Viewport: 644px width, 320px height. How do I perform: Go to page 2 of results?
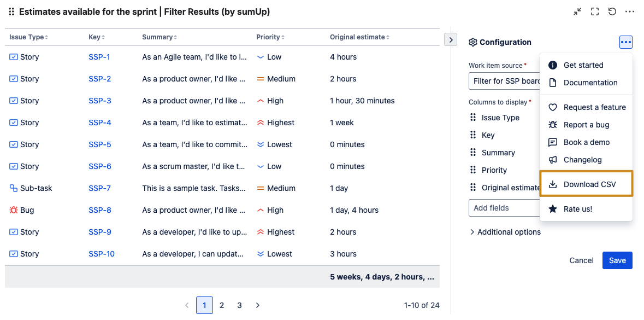coord(222,305)
